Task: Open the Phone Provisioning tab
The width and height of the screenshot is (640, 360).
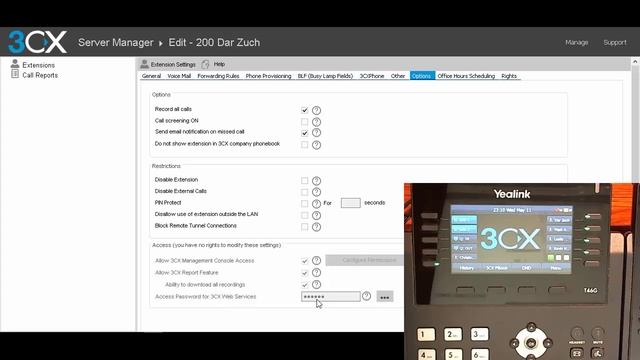Action: pyautogui.click(x=268, y=76)
